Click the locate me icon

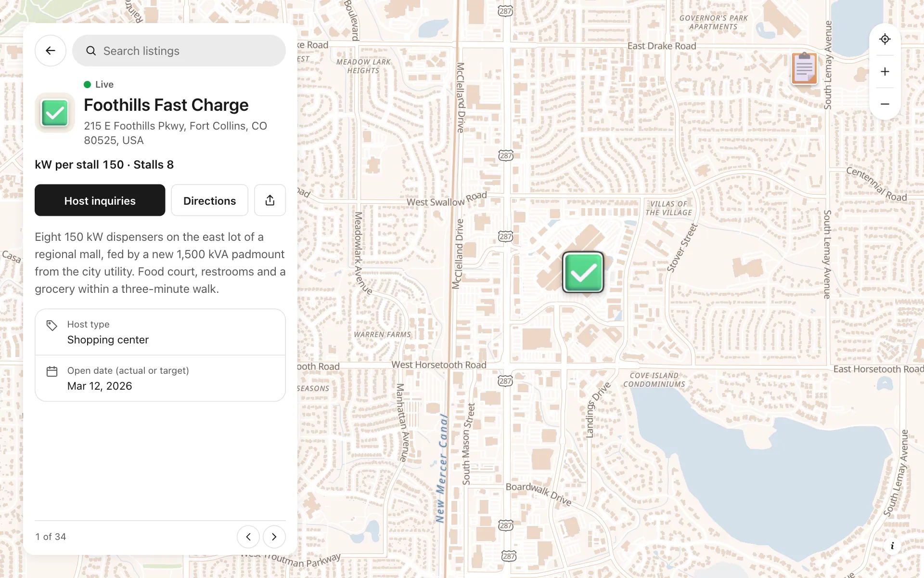pos(885,39)
